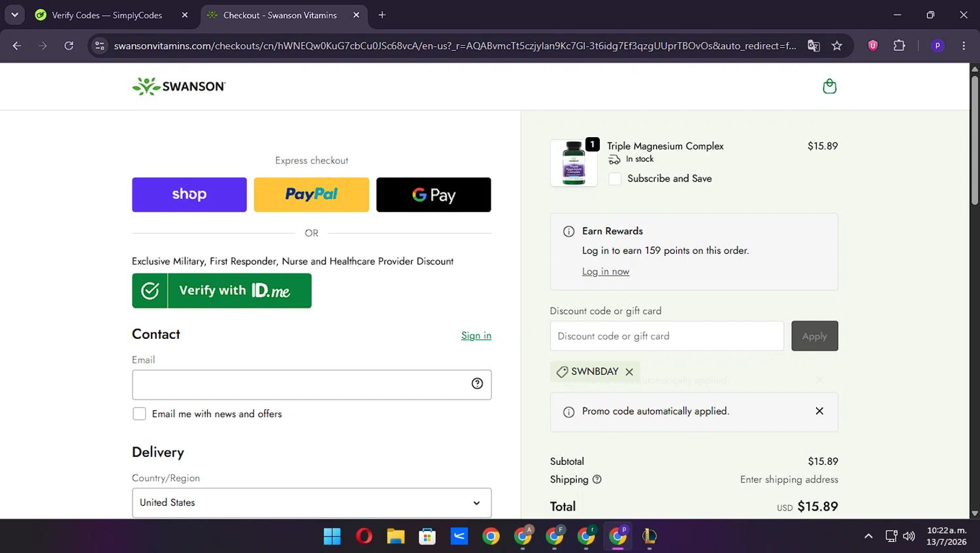Dismiss the promo code applied notice

tap(819, 411)
